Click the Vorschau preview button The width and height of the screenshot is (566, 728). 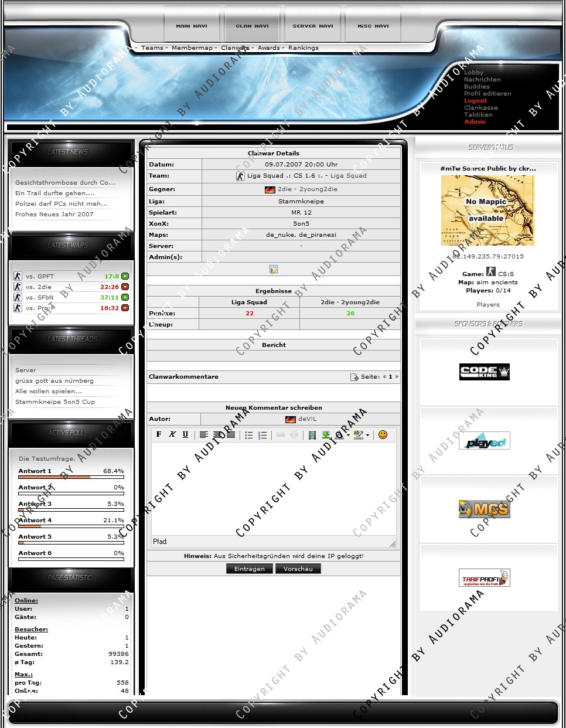[298, 569]
